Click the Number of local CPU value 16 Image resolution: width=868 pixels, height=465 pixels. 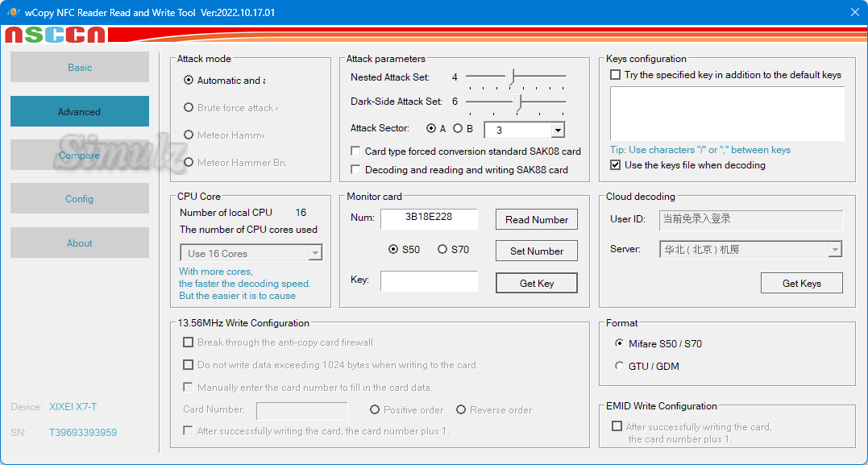(x=301, y=213)
